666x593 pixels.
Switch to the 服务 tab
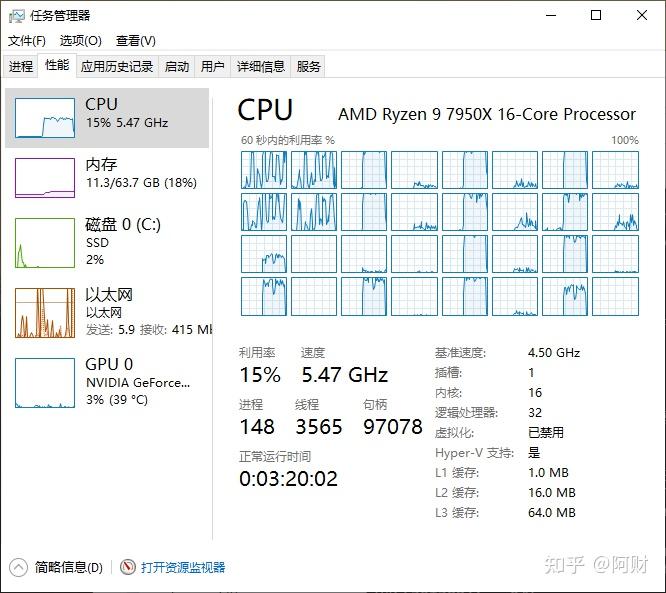click(x=308, y=66)
